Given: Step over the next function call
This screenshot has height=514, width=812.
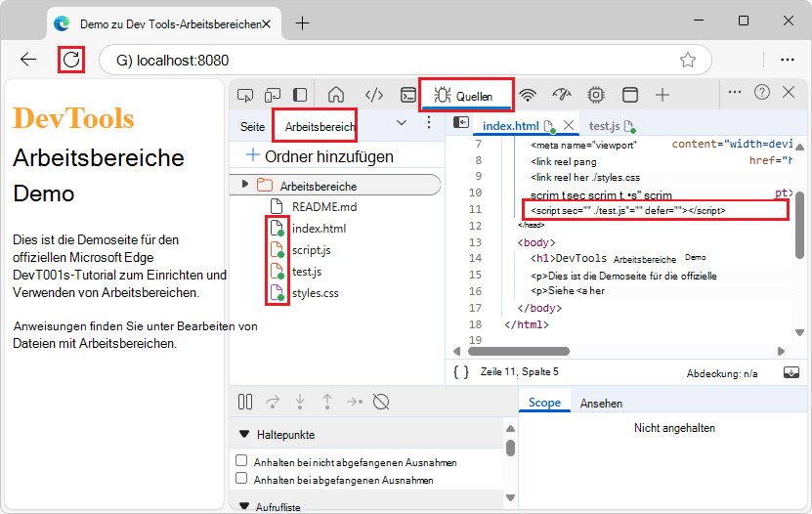Looking at the screenshot, I should [273, 402].
